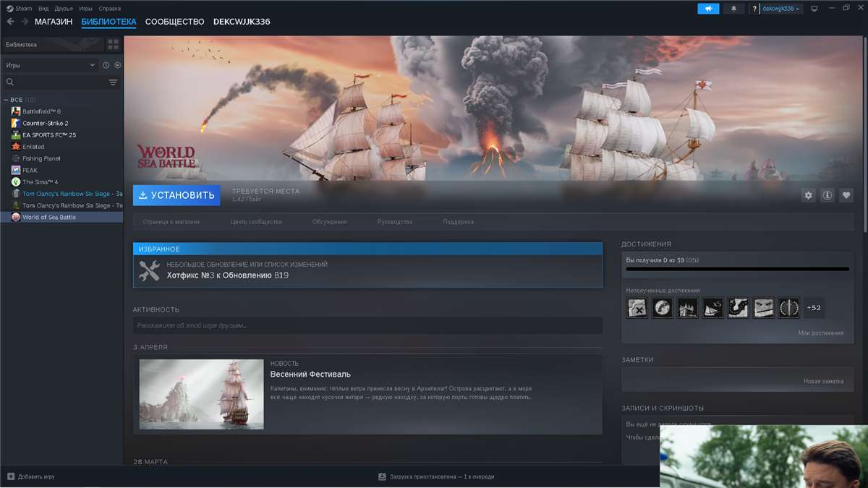
Task: Select Fishing Planet in game list
Action: pyautogui.click(x=41, y=158)
